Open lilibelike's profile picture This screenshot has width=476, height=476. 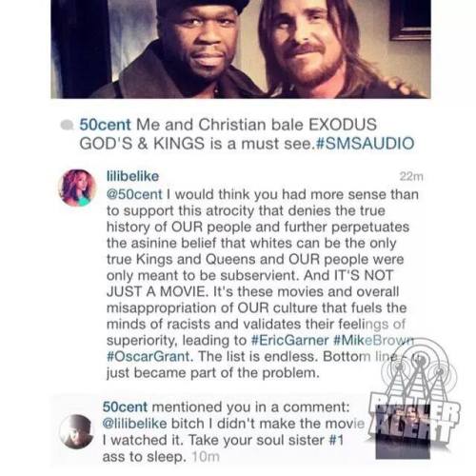tap(77, 188)
